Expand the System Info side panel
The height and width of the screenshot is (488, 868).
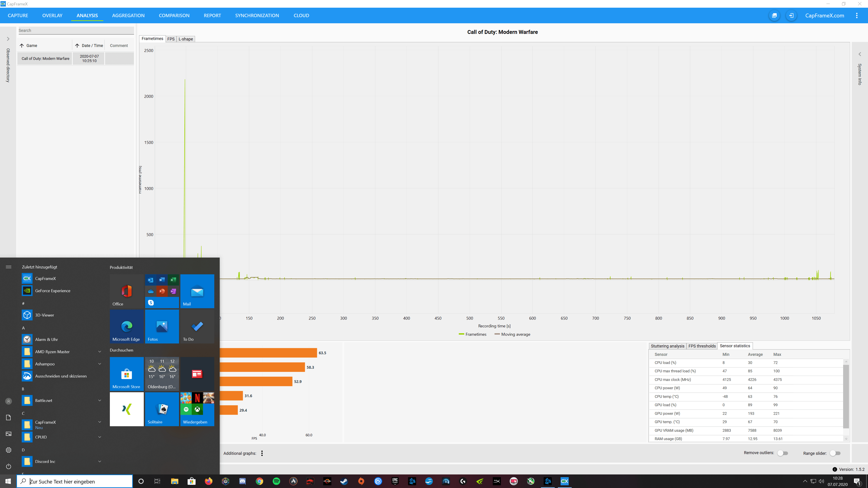[x=860, y=54]
